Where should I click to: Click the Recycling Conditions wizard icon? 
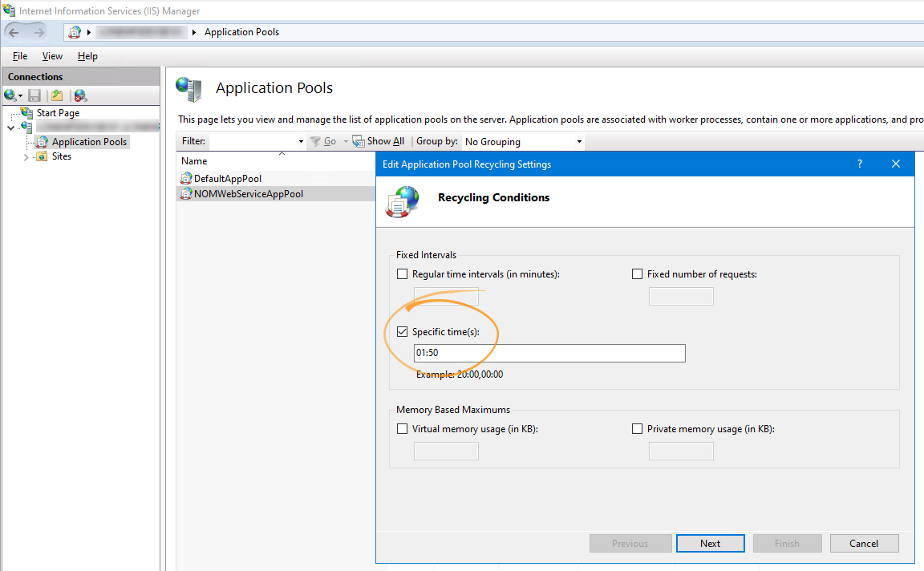[403, 201]
